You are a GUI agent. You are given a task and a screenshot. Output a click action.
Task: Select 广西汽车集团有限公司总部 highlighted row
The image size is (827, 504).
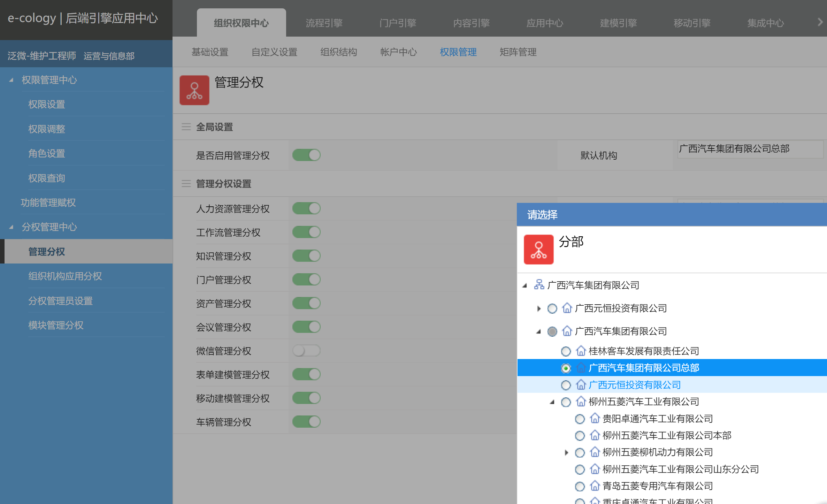[x=672, y=368]
